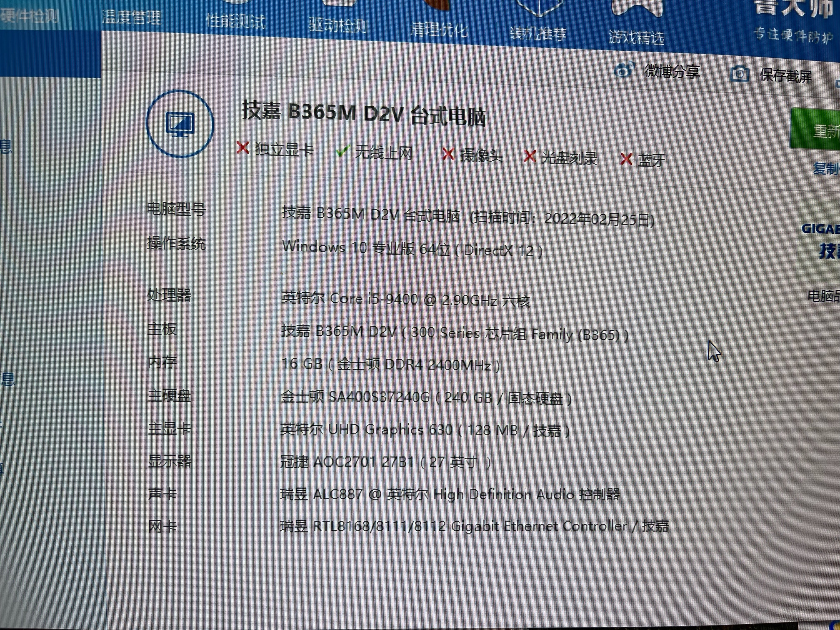Image resolution: width=840 pixels, height=630 pixels.
Task: Click the green check beside 无线上网
Action: 342,151
